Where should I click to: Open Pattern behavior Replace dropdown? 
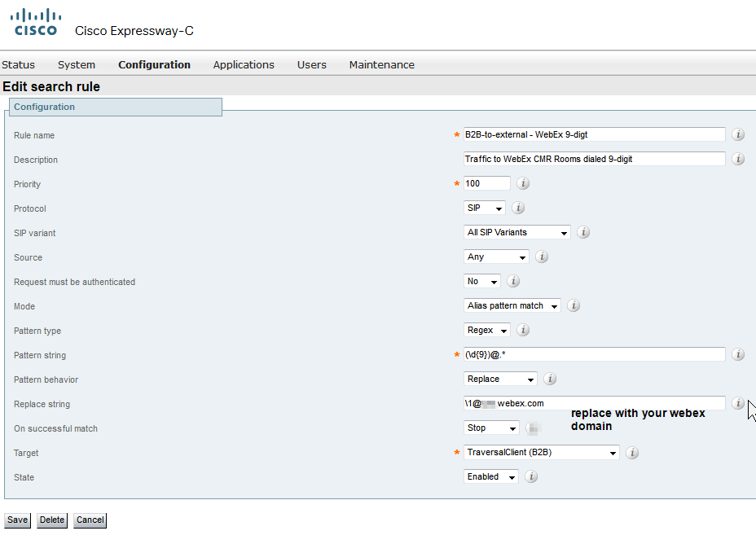point(500,379)
